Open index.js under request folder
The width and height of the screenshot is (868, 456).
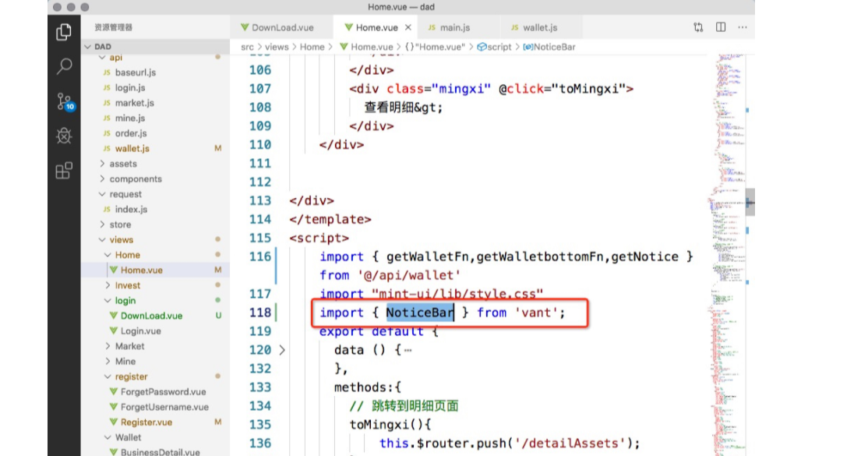point(155,210)
